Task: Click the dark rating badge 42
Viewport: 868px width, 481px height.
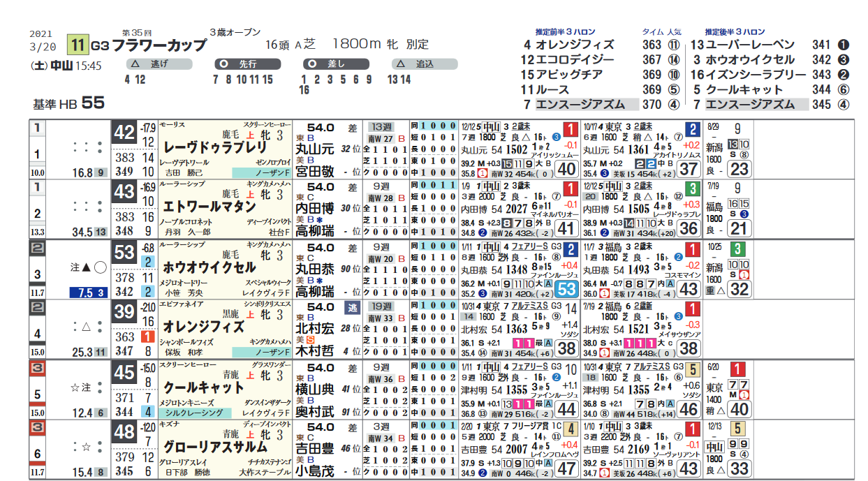Action: point(124,133)
